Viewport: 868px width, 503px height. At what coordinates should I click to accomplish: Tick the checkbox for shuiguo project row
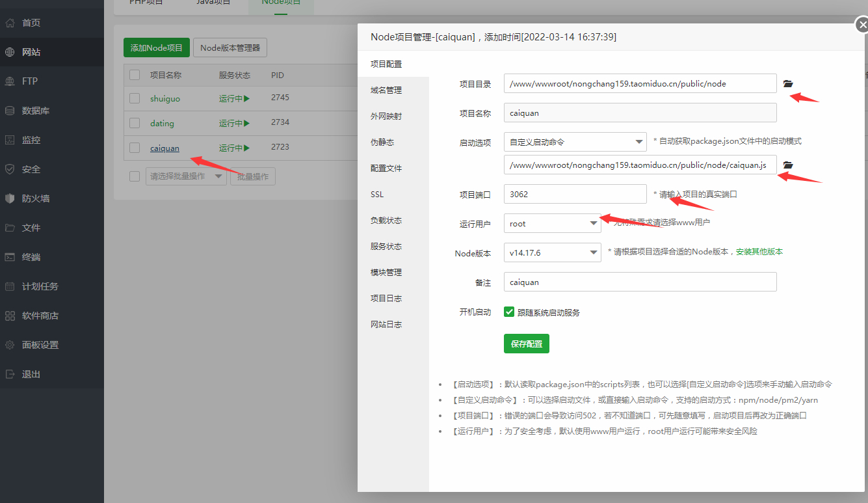tap(135, 98)
